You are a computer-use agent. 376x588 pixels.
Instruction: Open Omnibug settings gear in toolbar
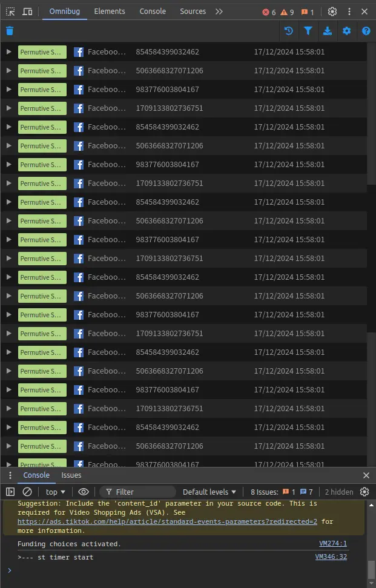346,31
